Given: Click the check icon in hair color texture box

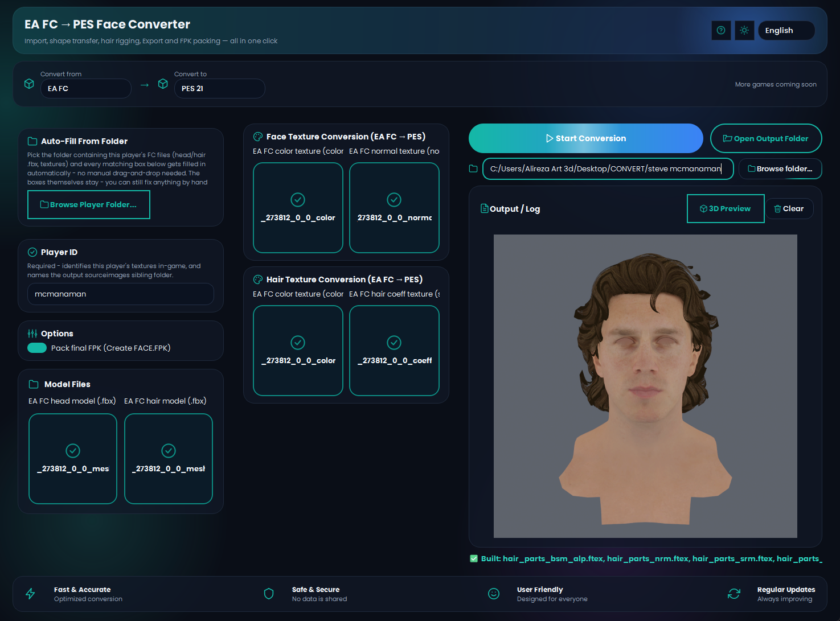Looking at the screenshot, I should pyautogui.click(x=298, y=343).
